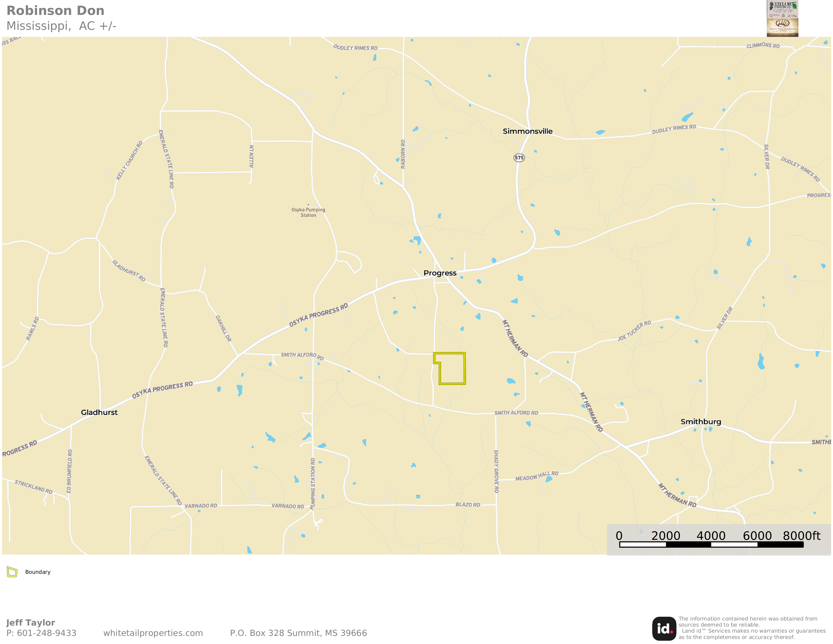The image size is (833, 644).
Task: Click the Meadow Hall Rd label
Action: (537, 476)
